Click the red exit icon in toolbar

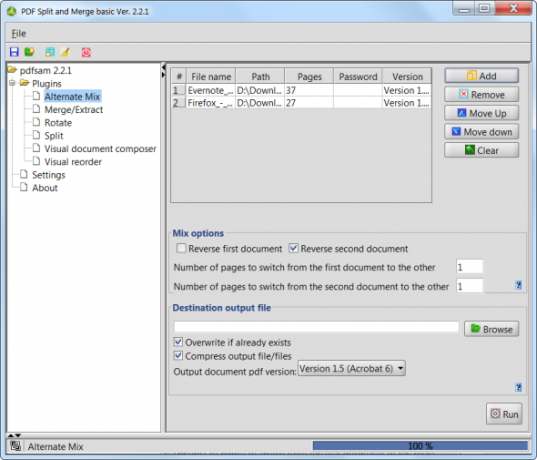coord(86,52)
